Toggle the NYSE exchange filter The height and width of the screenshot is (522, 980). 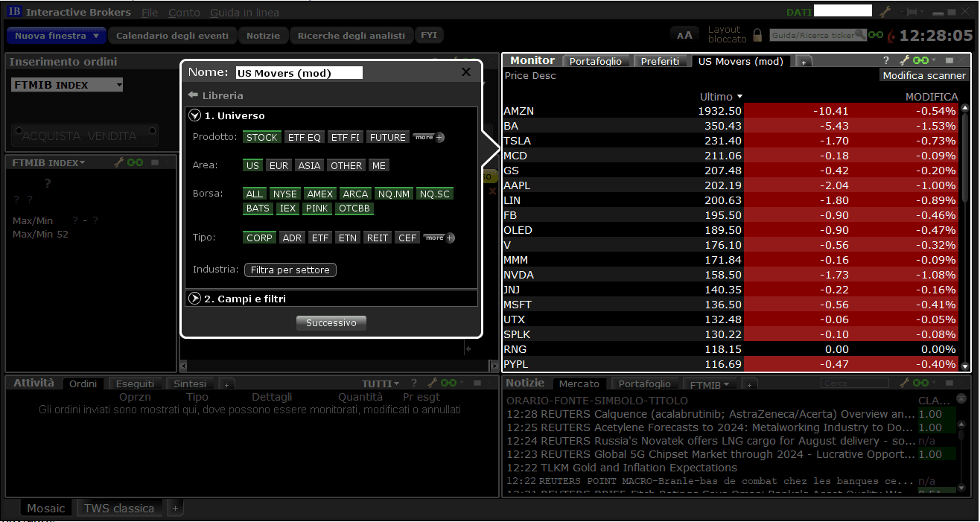tap(285, 194)
